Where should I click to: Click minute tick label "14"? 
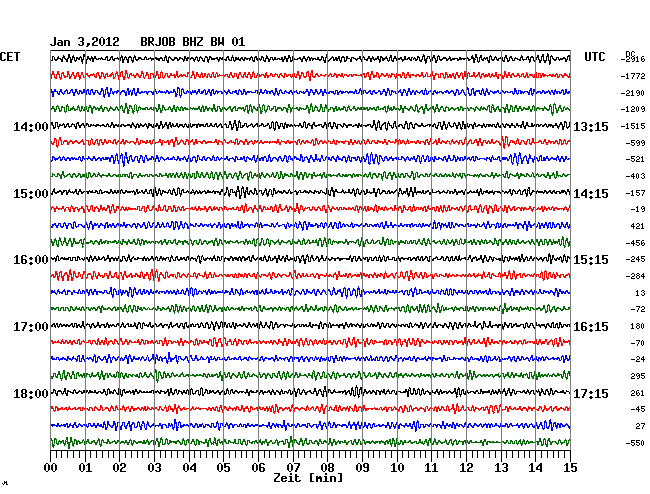pyautogui.click(x=535, y=467)
